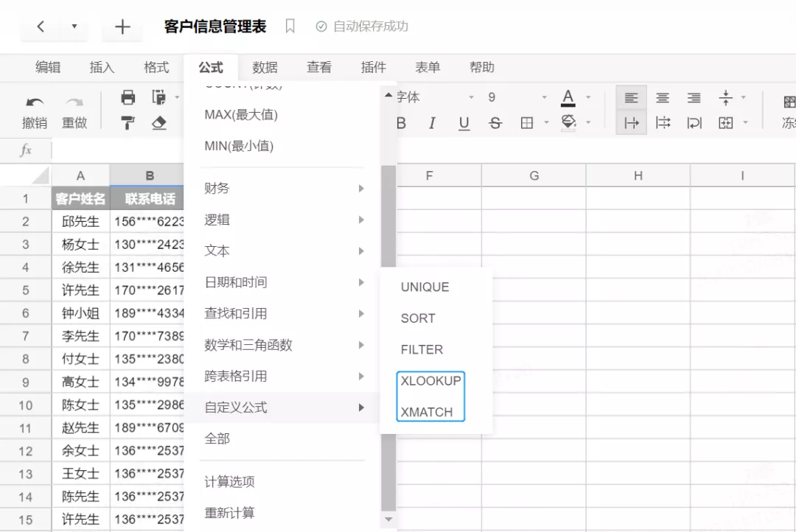Screen dimensions: 796x532
Task: Toggle left text alignment
Action: (x=630, y=97)
